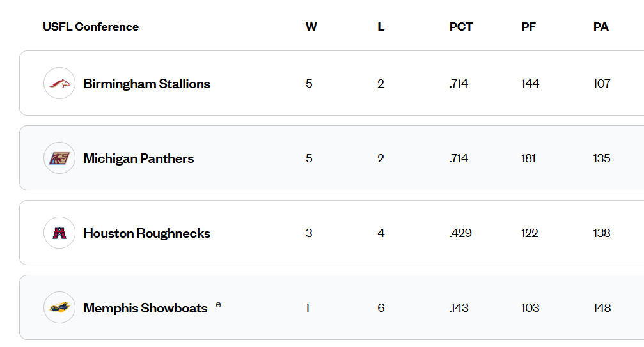The image size is (644, 347).
Task: Open the Michigan Panthers team name link
Action: (139, 158)
